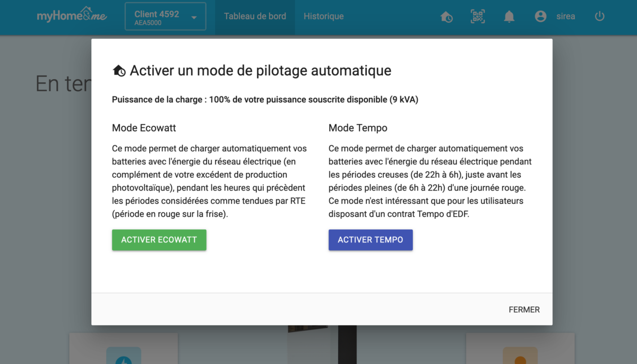Select the Mode Ecowatt heading

[144, 128]
